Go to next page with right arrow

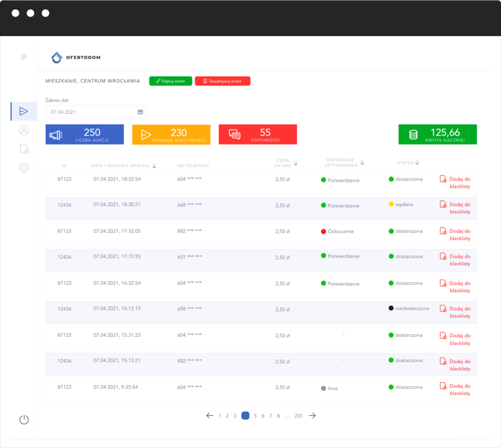point(312,415)
